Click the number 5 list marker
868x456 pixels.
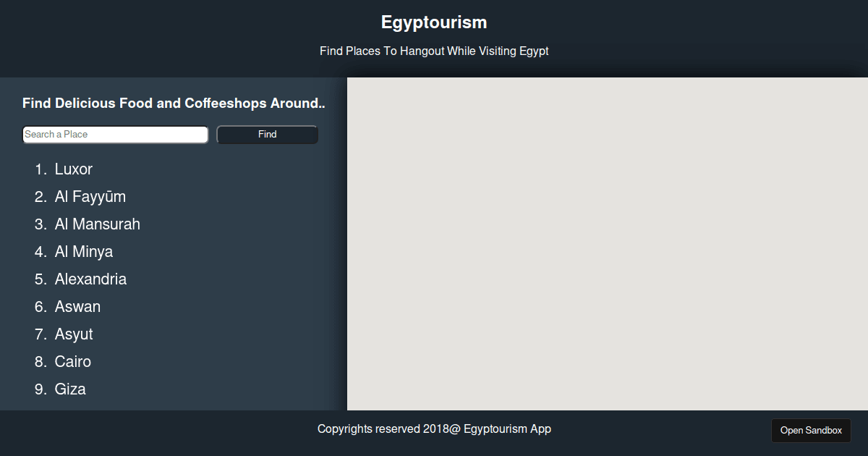point(41,279)
